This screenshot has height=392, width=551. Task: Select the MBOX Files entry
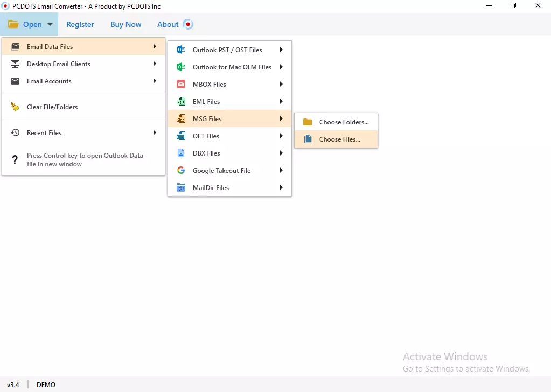point(230,84)
